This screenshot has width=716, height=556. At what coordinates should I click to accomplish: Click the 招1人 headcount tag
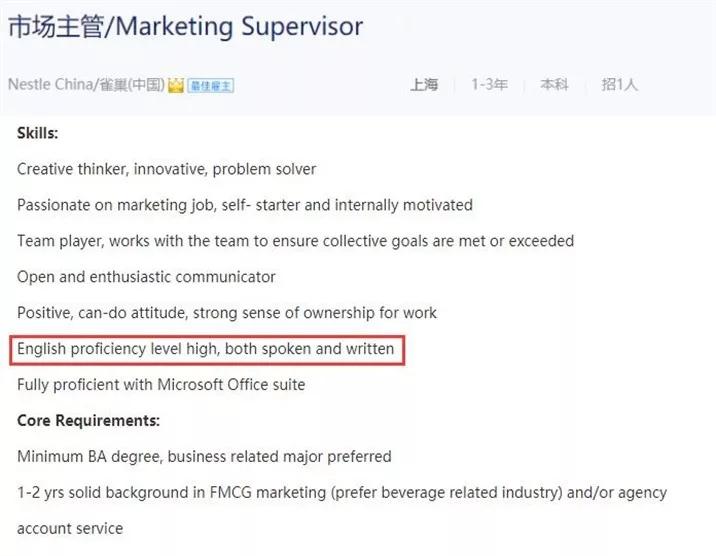[619, 85]
